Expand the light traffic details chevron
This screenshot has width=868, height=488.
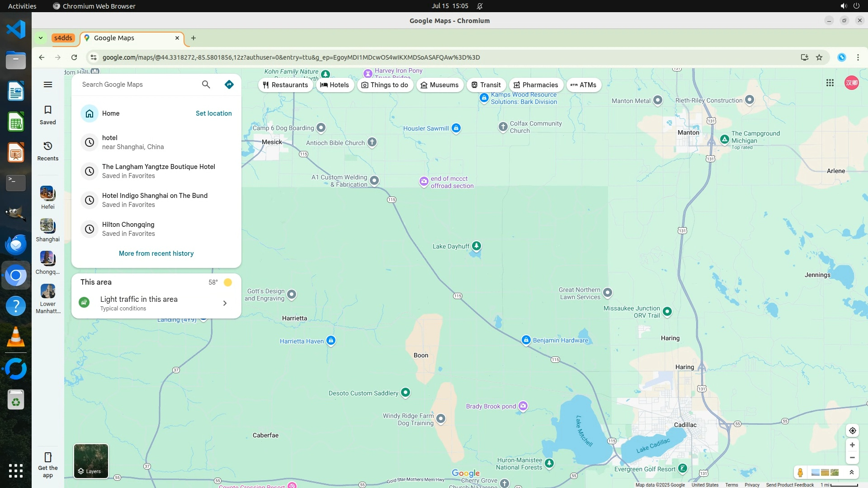(x=225, y=303)
